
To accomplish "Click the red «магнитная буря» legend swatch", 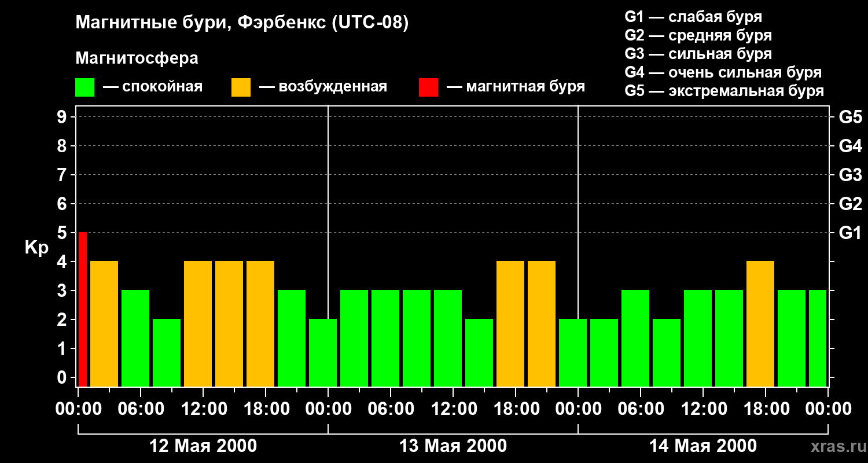I will pos(428,87).
